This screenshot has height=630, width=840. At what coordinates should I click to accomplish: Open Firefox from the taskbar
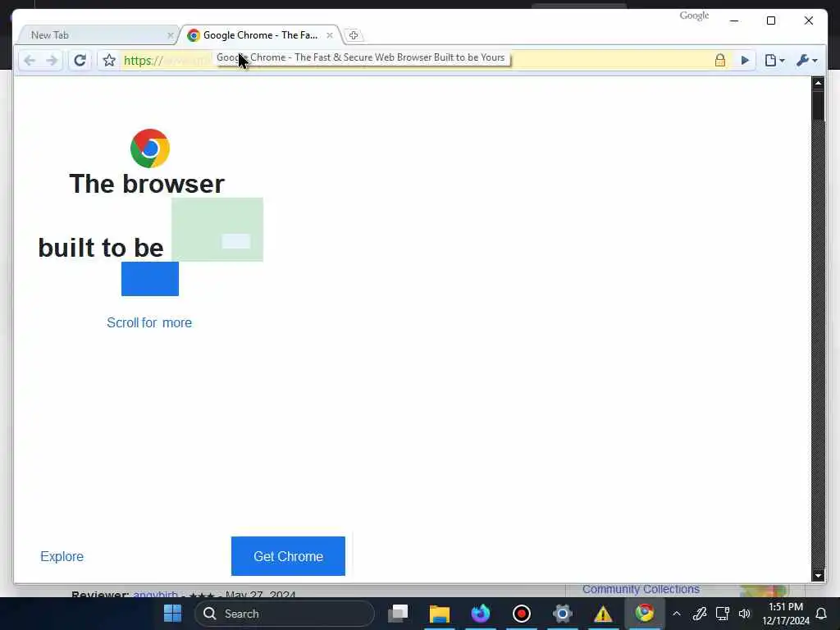[x=481, y=614]
